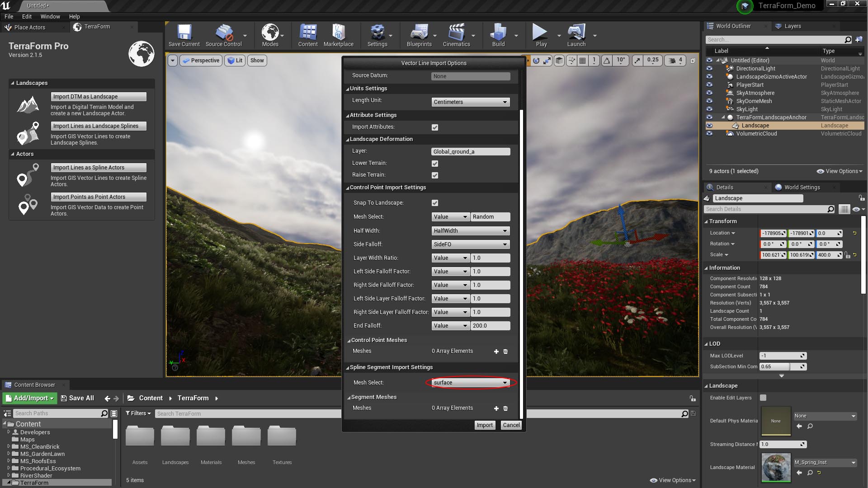Clear the Control Point Meshes array
This screenshot has width=868, height=488.
tap(505, 352)
